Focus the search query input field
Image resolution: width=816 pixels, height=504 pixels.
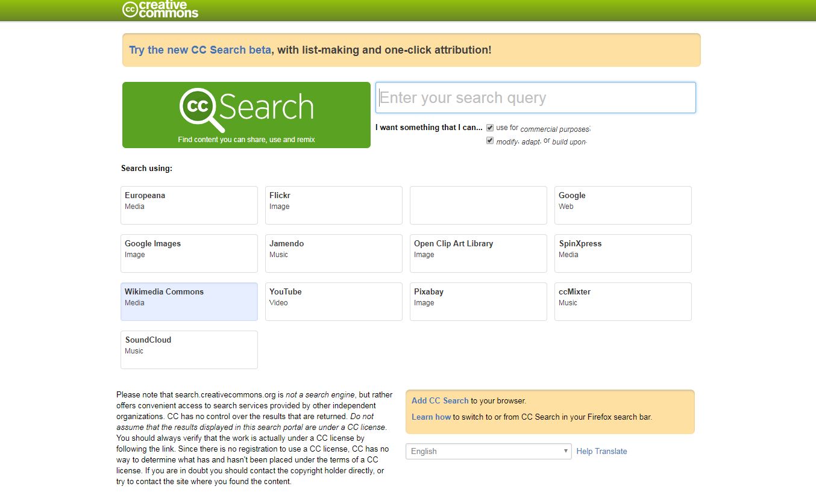point(535,98)
